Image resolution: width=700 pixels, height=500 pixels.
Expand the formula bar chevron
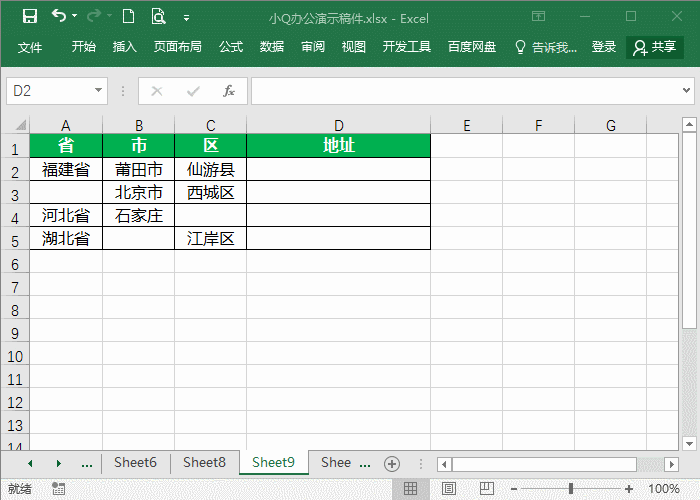[686, 91]
